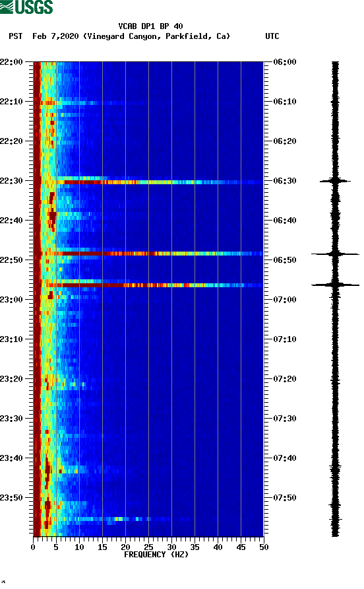364x589 pixels.
Task: Click the 22:50 PST time label
Action: click(x=11, y=260)
